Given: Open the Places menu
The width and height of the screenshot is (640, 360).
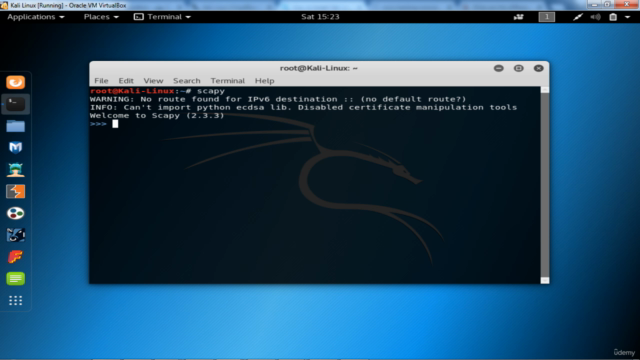Looking at the screenshot, I should tap(101, 17).
